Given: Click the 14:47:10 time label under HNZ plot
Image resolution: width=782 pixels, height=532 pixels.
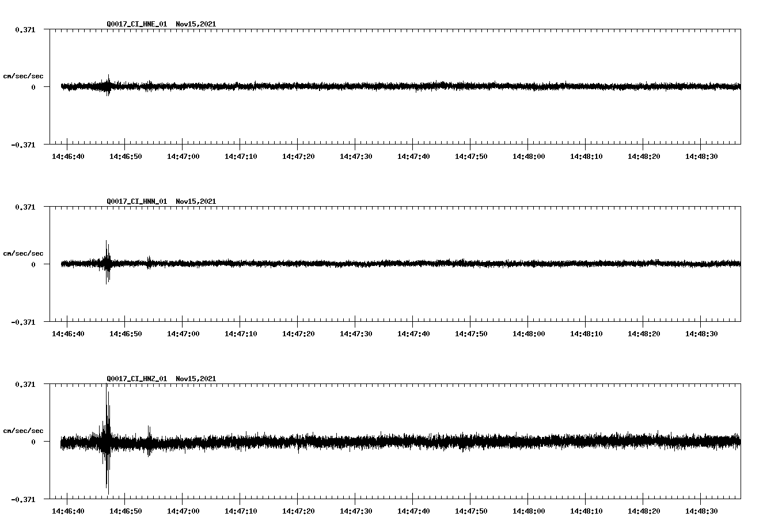Looking at the screenshot, I should click(x=241, y=511).
